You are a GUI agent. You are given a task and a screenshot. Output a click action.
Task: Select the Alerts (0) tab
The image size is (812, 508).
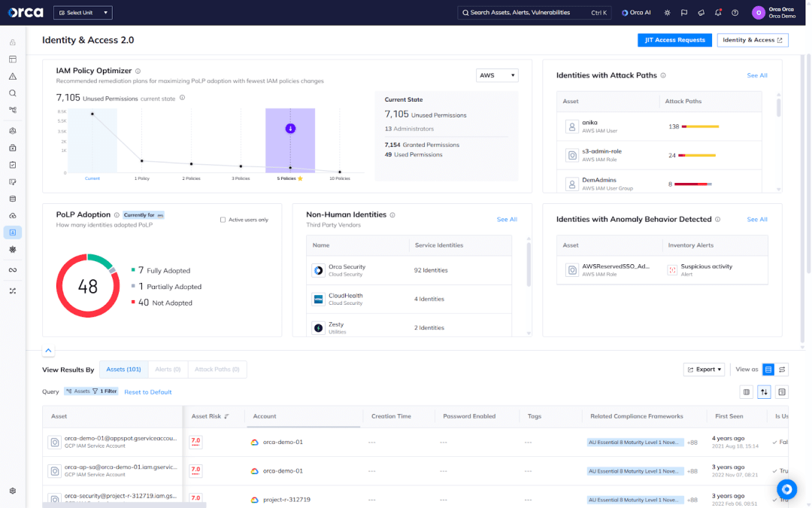168,369
